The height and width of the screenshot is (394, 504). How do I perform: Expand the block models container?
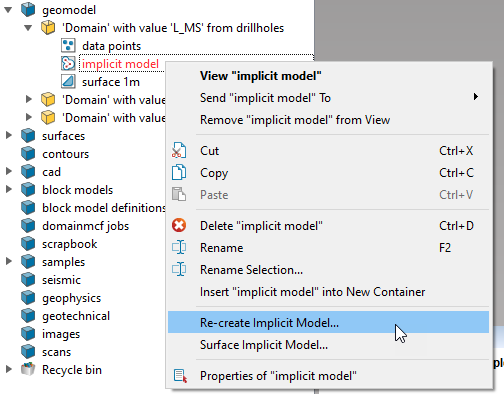tap(9, 190)
